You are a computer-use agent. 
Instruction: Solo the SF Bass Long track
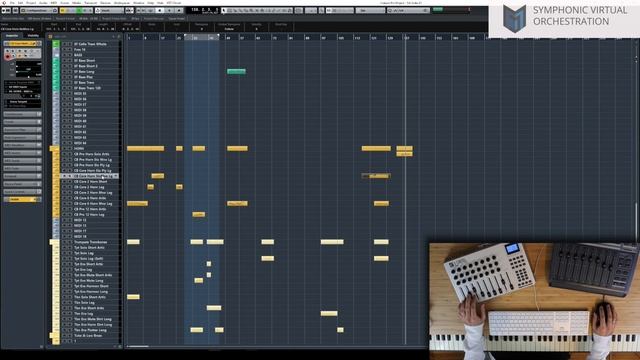[x=69, y=71]
